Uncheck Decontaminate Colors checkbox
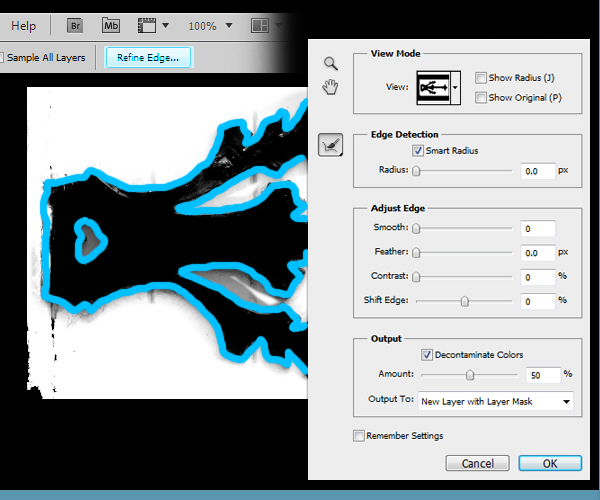This screenshot has width=600, height=500. tap(427, 355)
